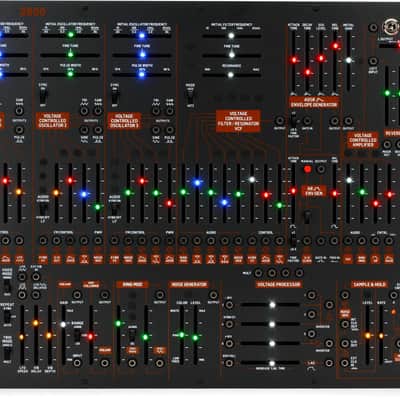Click the VCO 3 pulse width slider

point(142,74)
